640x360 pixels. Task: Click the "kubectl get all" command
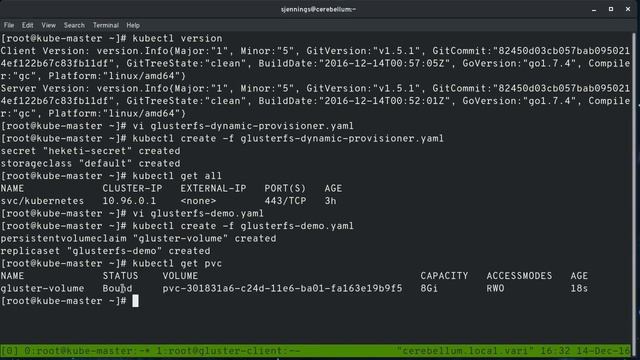point(177,176)
